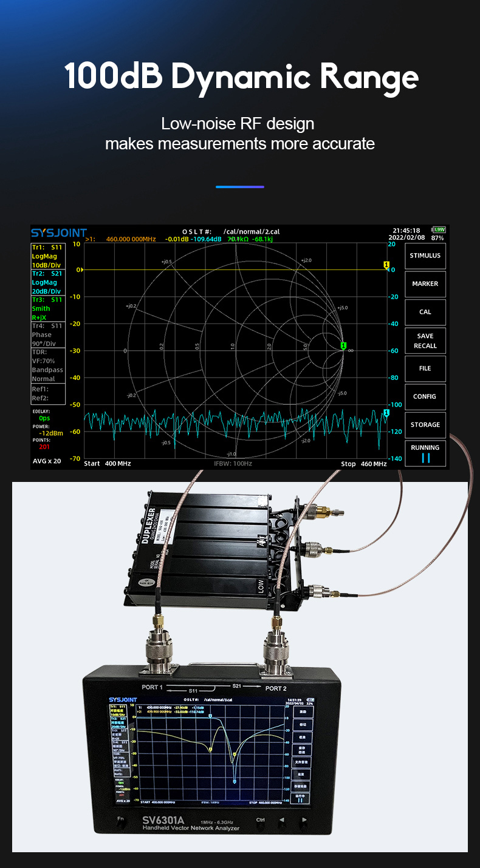Open the TDR Bandpass settings box
Viewport: 480px width, 868px height.
click(47, 365)
